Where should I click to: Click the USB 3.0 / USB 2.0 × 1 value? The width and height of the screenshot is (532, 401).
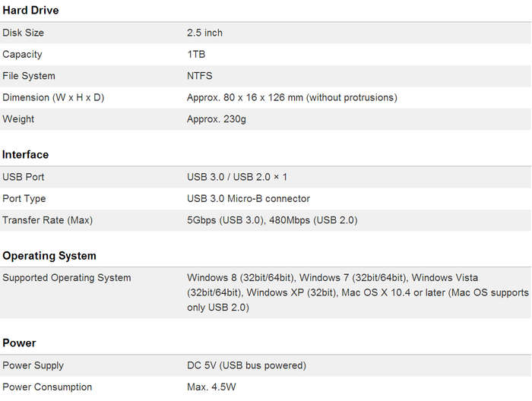(x=237, y=177)
